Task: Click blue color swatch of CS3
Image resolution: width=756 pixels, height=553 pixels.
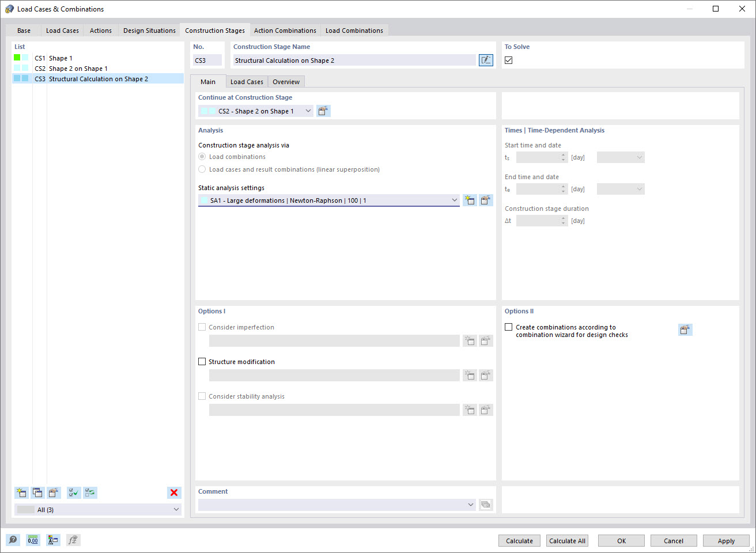Action: (x=21, y=78)
